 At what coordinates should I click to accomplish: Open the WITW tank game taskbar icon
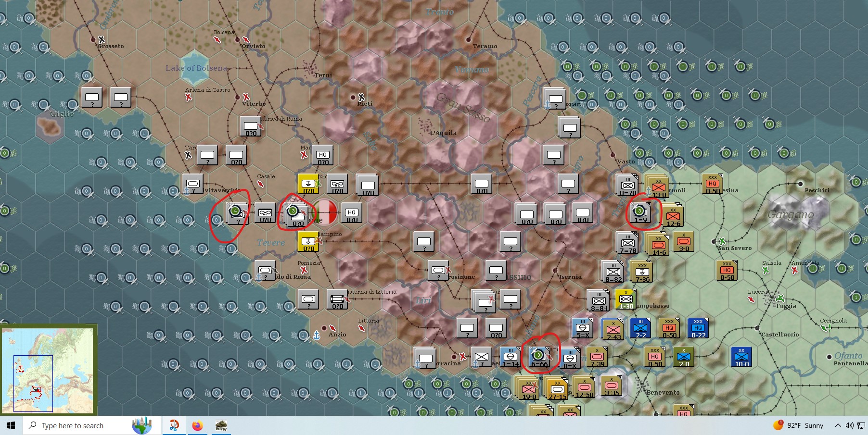click(221, 425)
